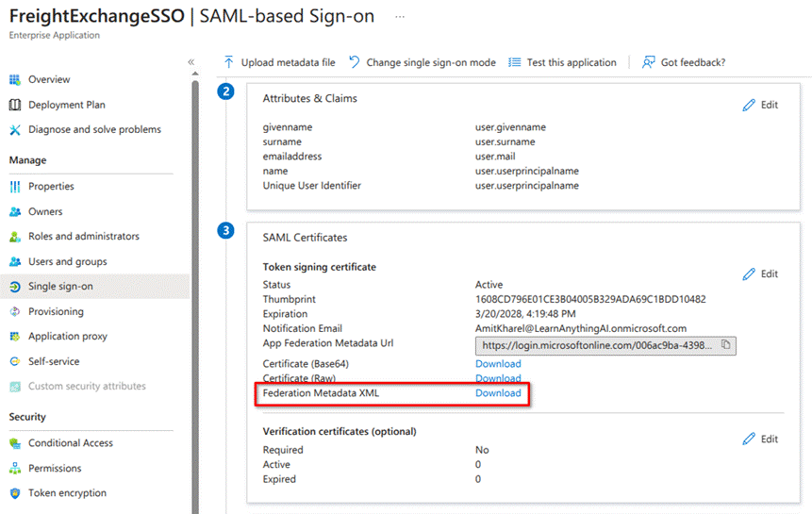This screenshot has width=812, height=514.
Task: Click the Owners people icon
Action: tap(15, 211)
